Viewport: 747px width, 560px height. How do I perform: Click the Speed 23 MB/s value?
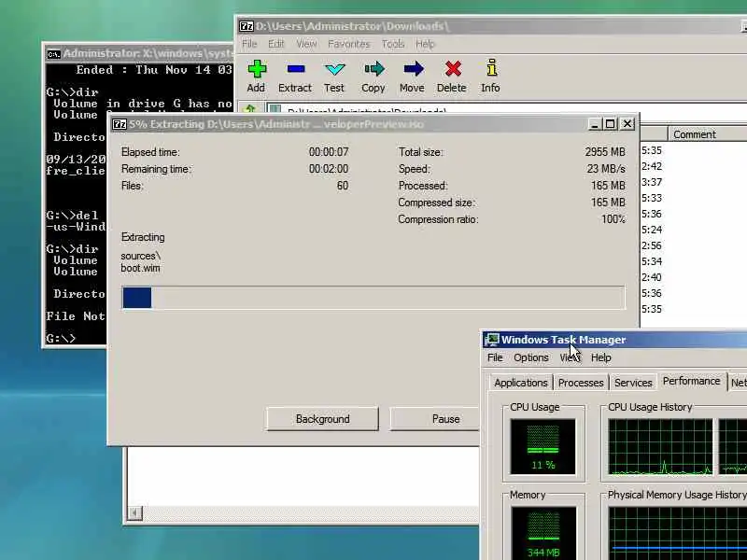(x=606, y=169)
